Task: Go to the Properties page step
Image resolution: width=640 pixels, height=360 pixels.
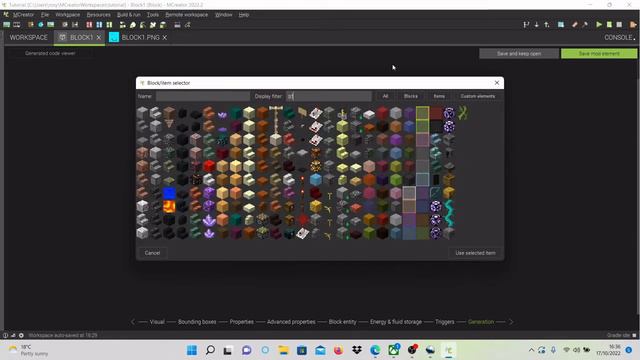Action: click(x=241, y=322)
